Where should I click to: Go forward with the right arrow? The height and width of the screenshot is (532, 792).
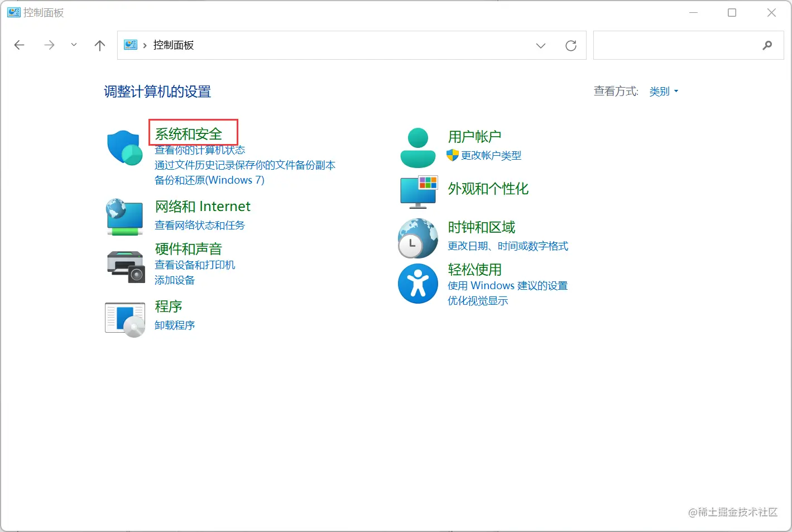coord(49,45)
